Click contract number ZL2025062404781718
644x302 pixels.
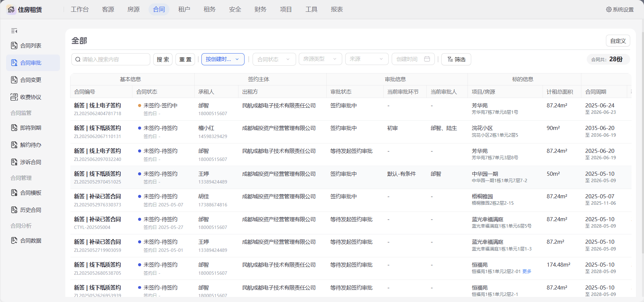tap(97, 113)
